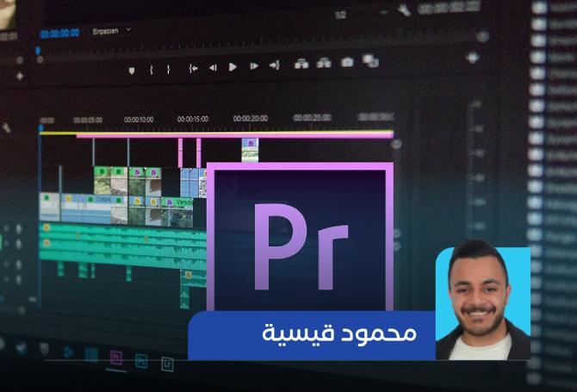Click the 00:00:05:00 mark on timeline ruler

pos(88,121)
